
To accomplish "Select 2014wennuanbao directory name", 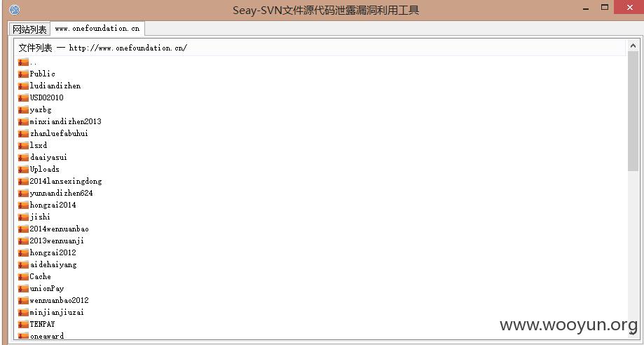I will (59, 229).
